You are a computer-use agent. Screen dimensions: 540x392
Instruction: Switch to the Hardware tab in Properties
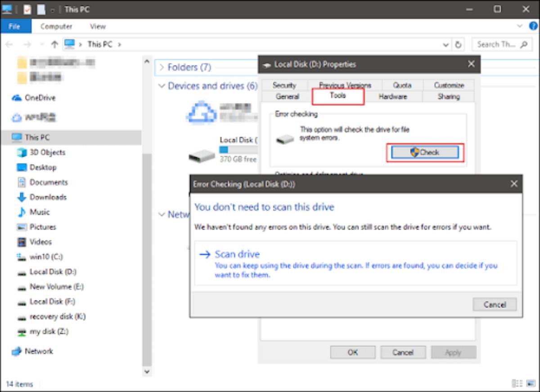(392, 97)
